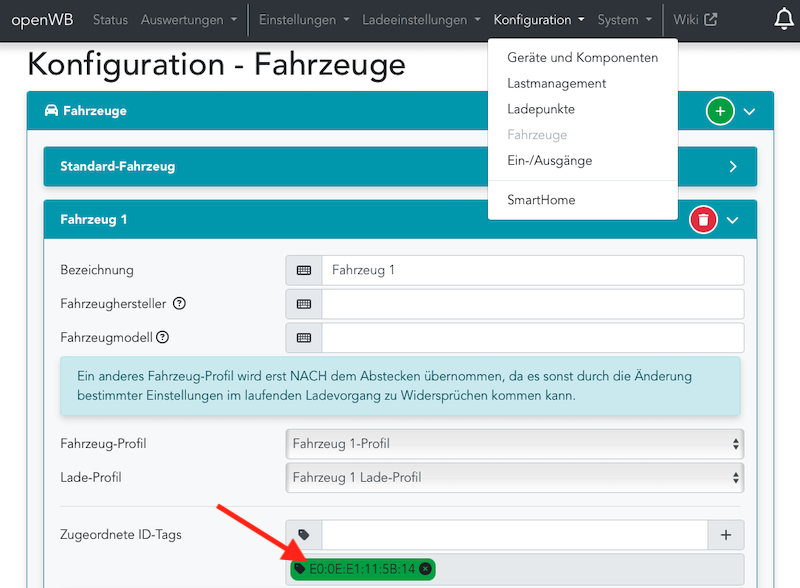Click help icon next to Fahrzeughersteller
Screen dimensions: 800x588
(180, 304)
